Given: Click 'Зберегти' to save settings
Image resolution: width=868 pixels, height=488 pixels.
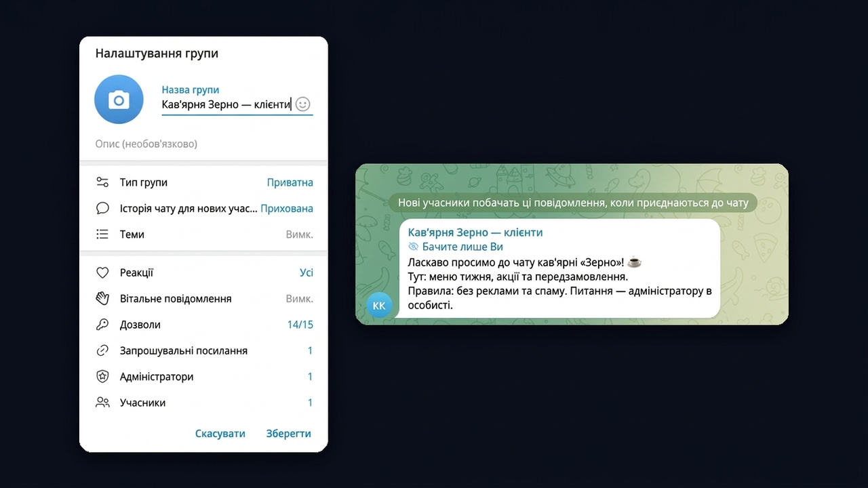Looking at the screenshot, I should tap(289, 434).
